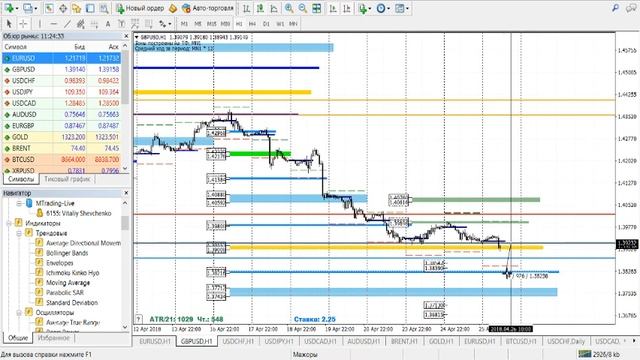Image resolution: width=640 pixels, height=360 pixels.
Task: Toggle the Авто-торговля button
Action: click(x=208, y=8)
